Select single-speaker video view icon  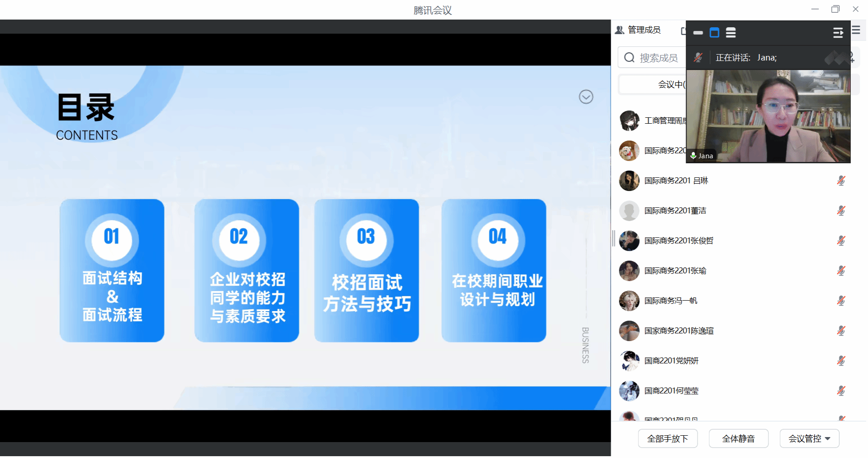[714, 33]
